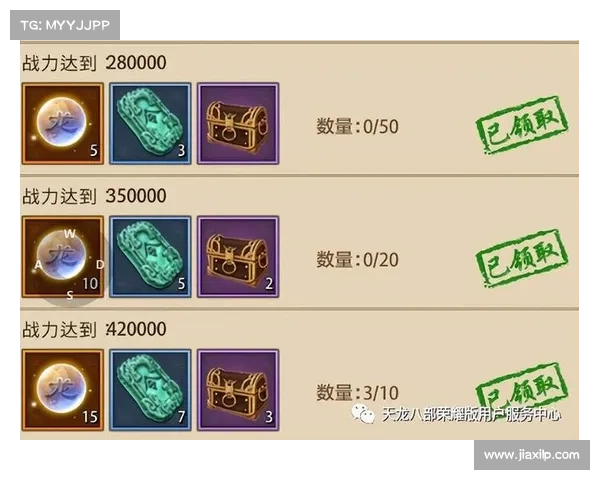Open treasure chest in 280000 row
Image resolution: width=600 pixels, height=480 pixels.
[238, 124]
